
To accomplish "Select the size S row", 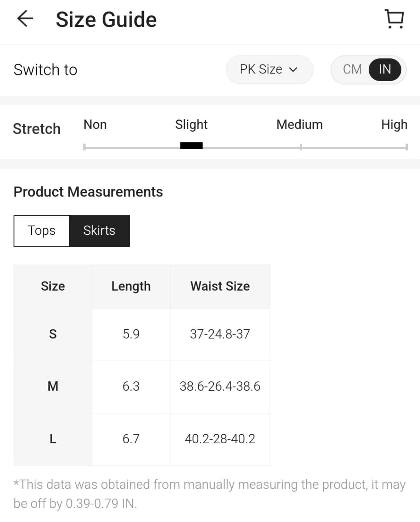I will (x=53, y=334).
